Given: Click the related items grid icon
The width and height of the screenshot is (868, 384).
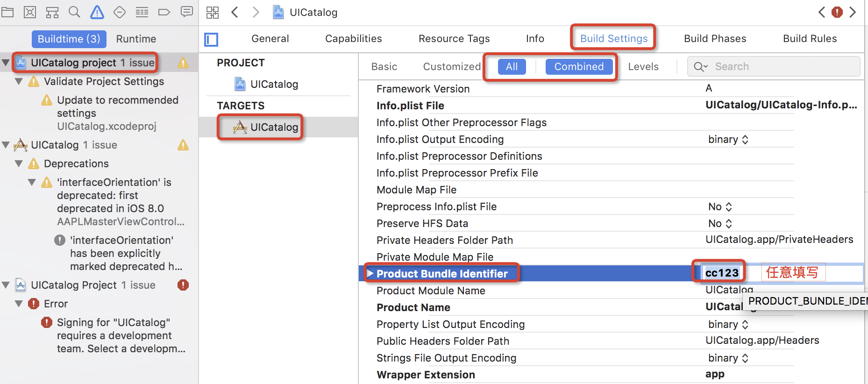Looking at the screenshot, I should (x=213, y=13).
